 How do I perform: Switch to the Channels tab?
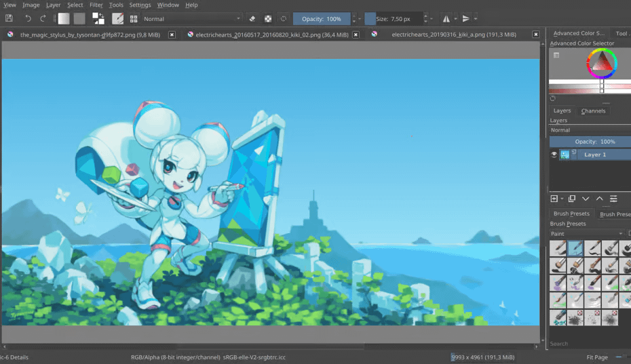593,110
